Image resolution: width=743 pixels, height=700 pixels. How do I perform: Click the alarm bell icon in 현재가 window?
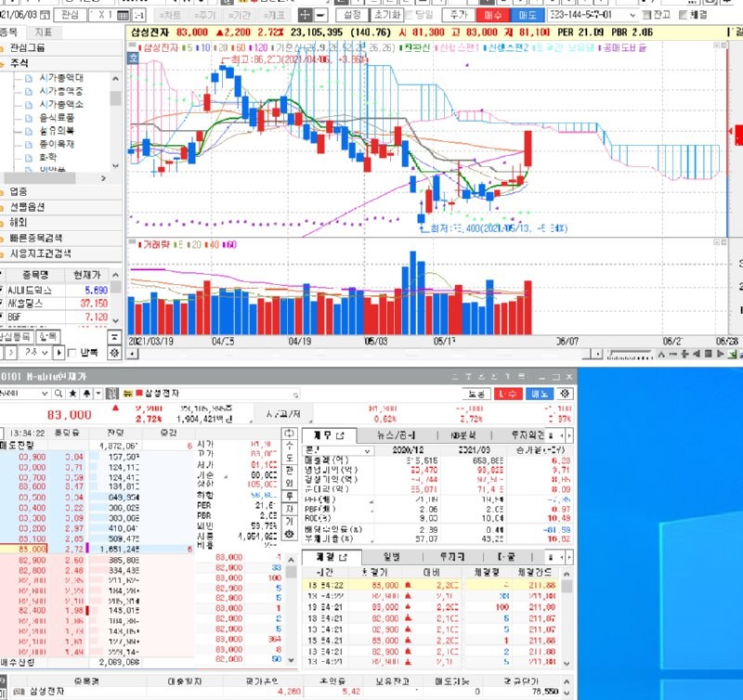pos(86,394)
